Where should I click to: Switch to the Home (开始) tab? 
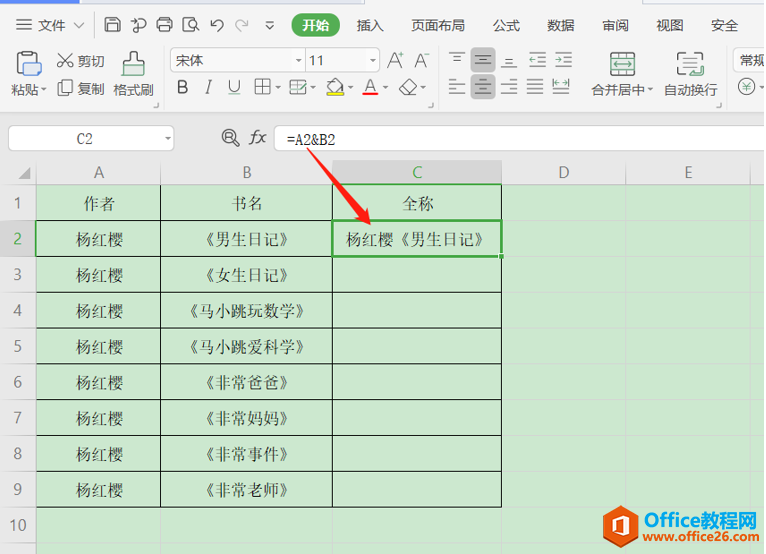[x=316, y=25]
